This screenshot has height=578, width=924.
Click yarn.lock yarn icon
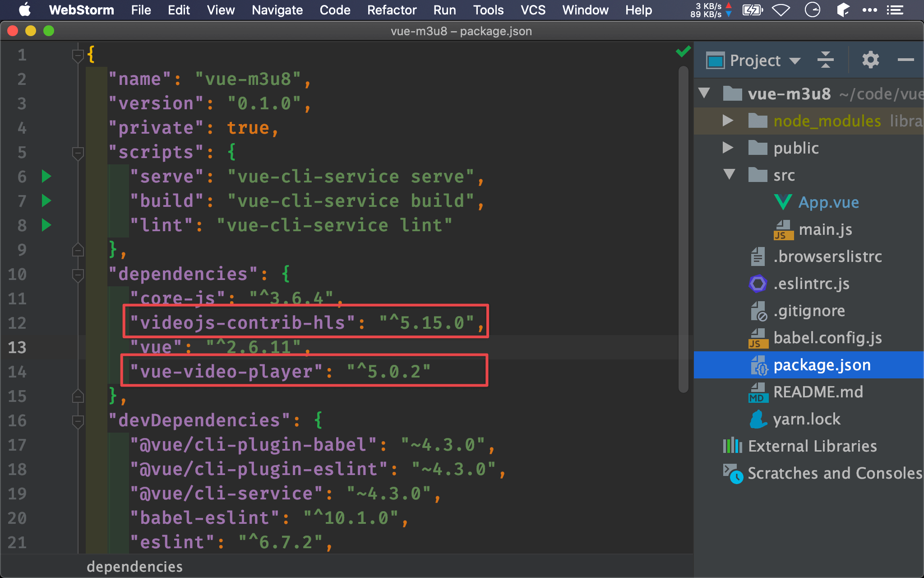point(758,419)
